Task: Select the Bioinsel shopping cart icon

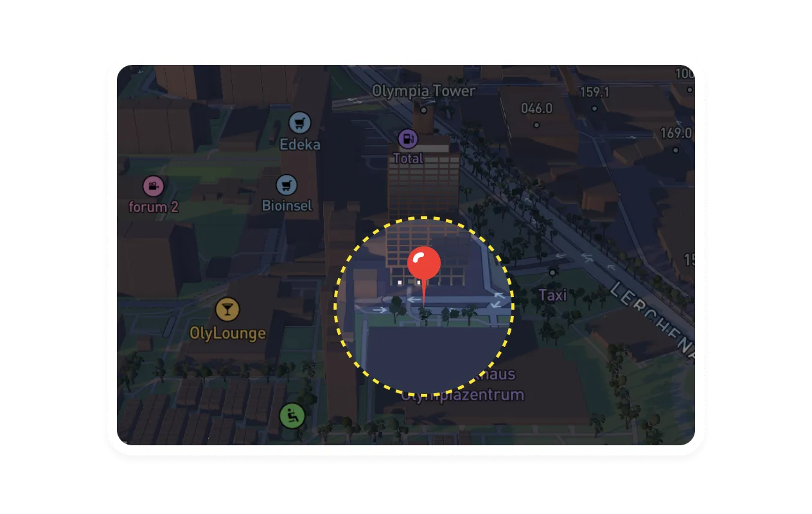Action: 287,185
